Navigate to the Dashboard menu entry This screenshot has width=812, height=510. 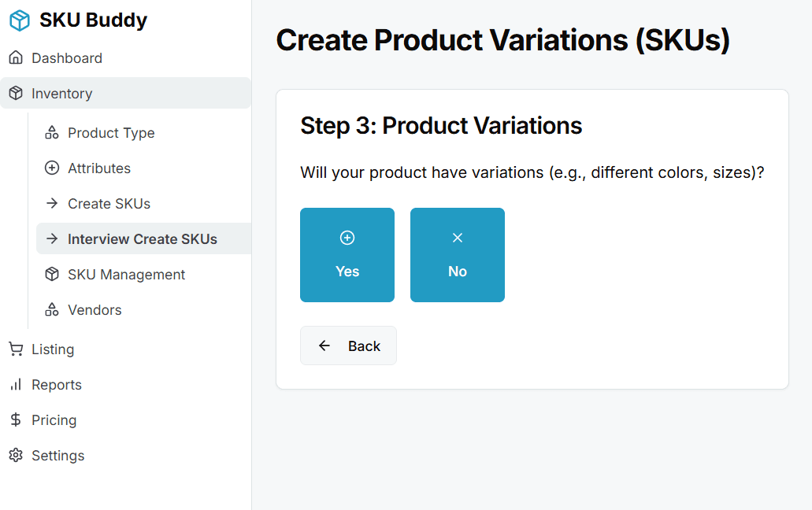[66, 57]
